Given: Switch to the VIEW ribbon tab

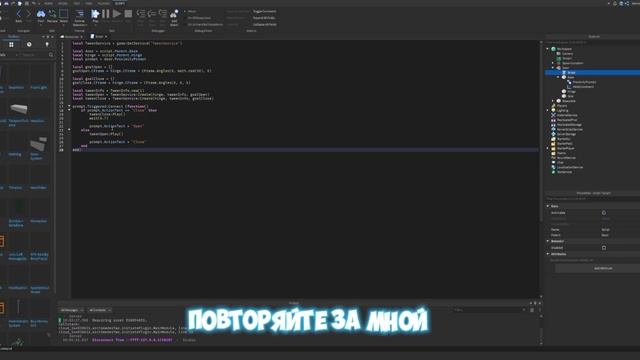Looking at the screenshot, I should pyautogui.click(x=89, y=3).
